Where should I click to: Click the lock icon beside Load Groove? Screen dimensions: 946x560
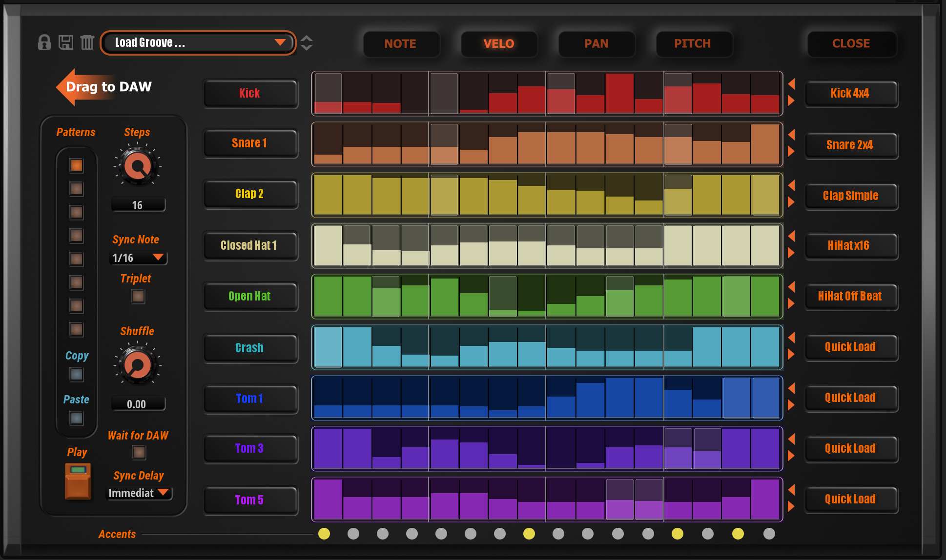(44, 43)
